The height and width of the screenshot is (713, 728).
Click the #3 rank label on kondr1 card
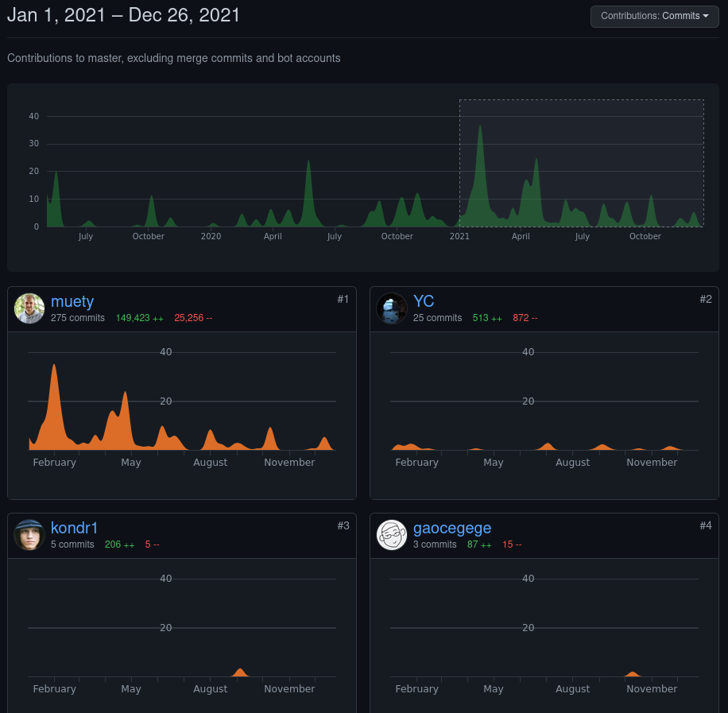click(343, 525)
